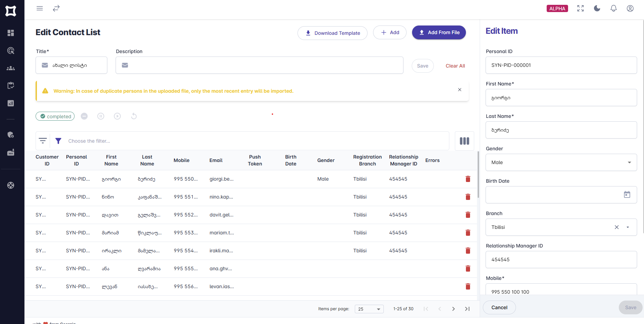Open the targeting radar icon in sidebar

pos(11,51)
